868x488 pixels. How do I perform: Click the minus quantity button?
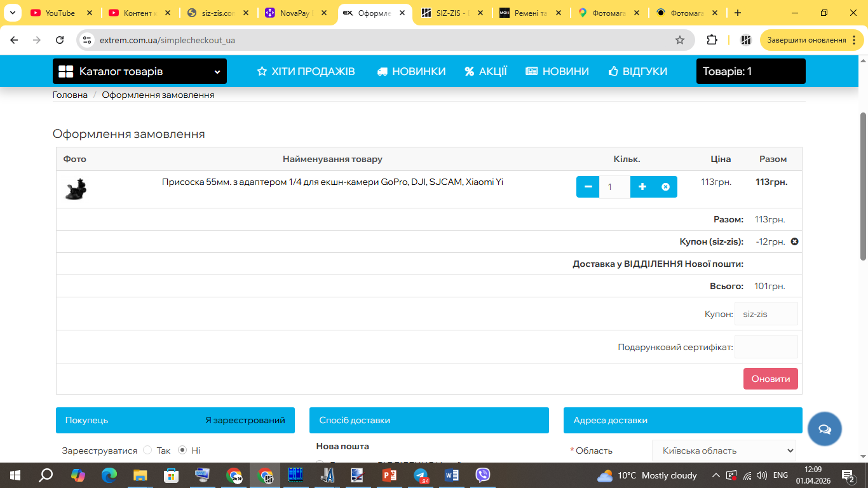pos(588,187)
